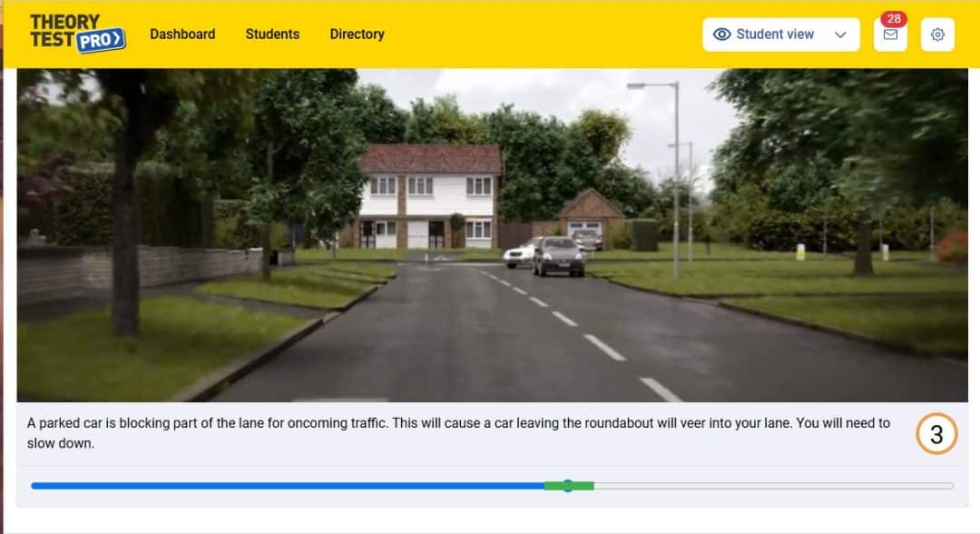Click the orange score circle showing 3
The width and height of the screenshot is (980, 534).
[x=936, y=434]
